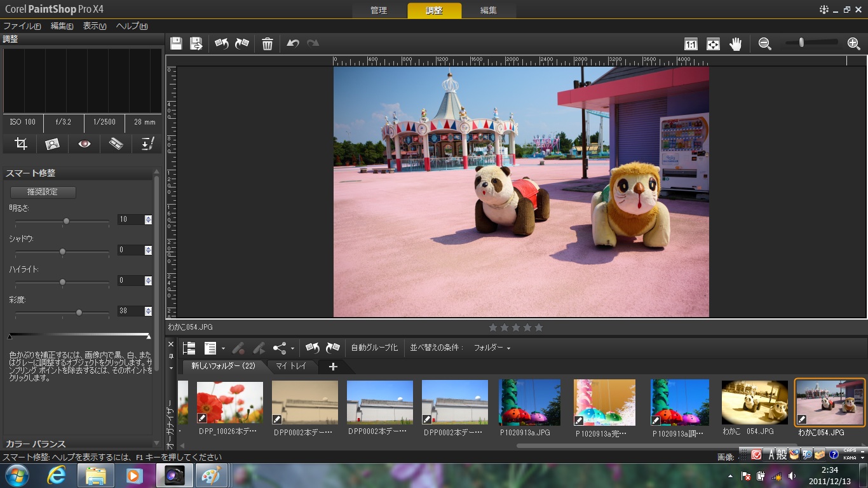Switch to the 編集 workspace tab
The image size is (868, 488).
coord(489,11)
